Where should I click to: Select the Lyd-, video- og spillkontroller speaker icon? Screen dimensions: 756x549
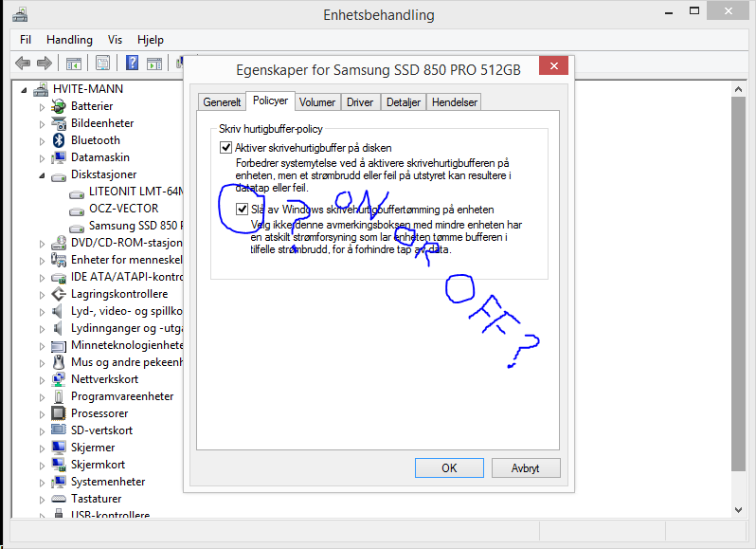click(58, 311)
